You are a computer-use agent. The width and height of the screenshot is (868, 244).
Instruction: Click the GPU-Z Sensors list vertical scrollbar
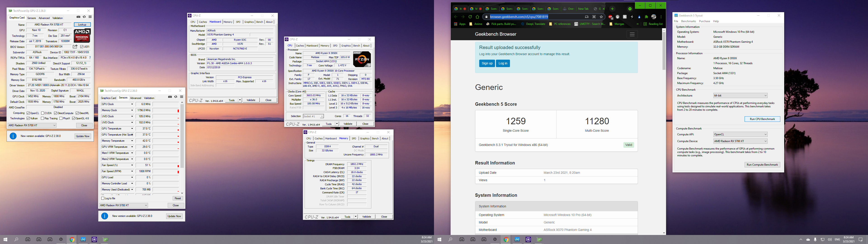point(182,136)
